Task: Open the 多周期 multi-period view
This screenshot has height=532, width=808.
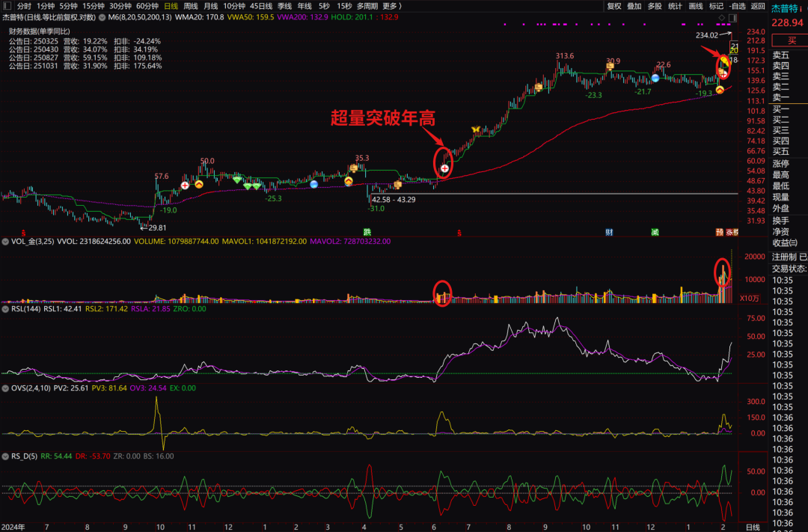Action: (367, 6)
